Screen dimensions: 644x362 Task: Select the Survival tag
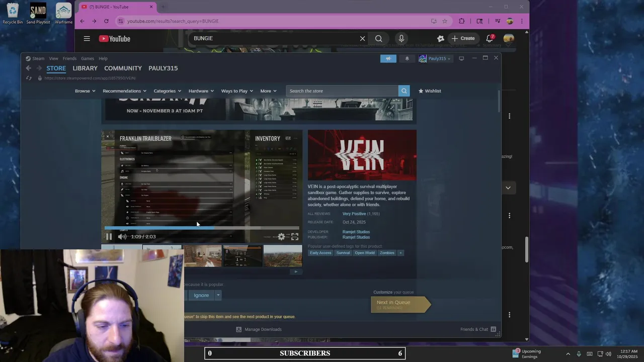click(x=343, y=253)
